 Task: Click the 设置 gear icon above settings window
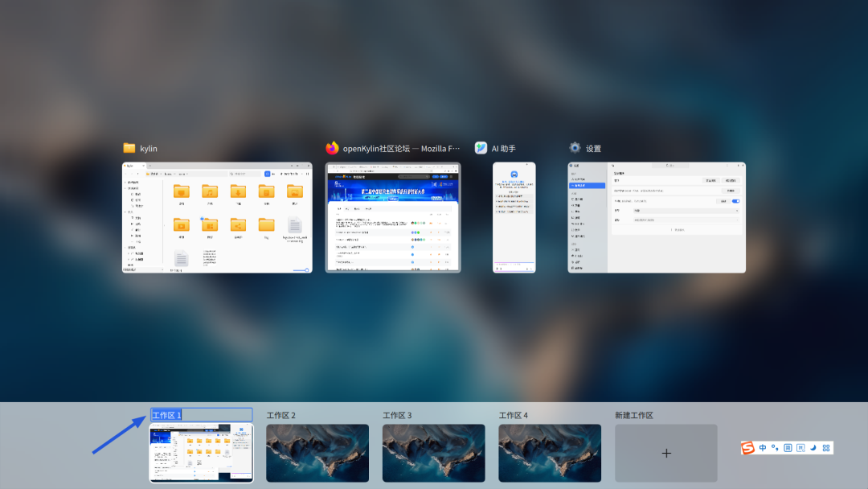click(574, 148)
